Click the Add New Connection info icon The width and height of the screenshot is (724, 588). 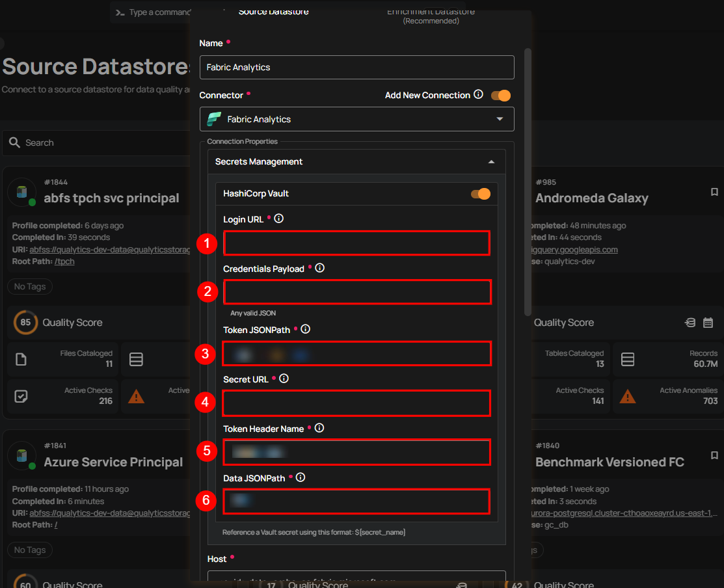pyautogui.click(x=479, y=95)
